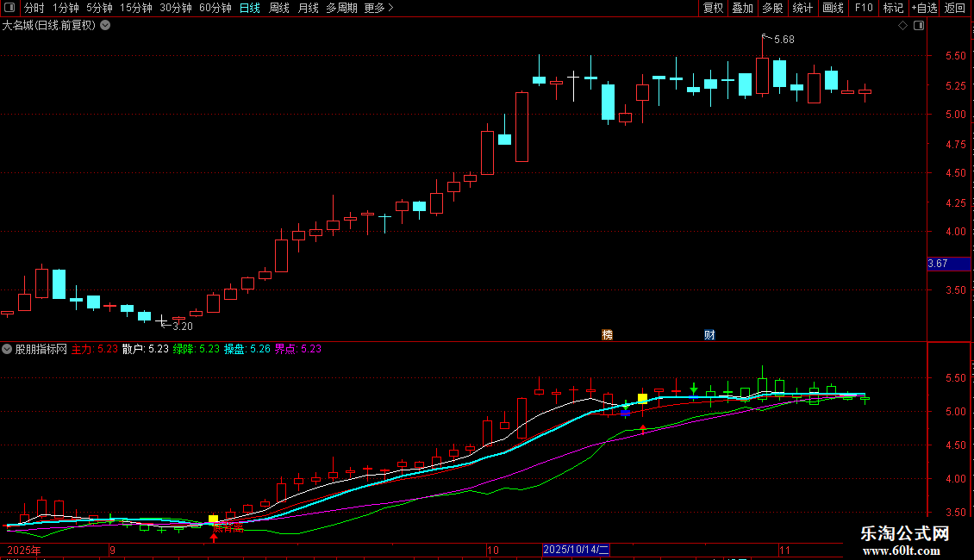
Task: Select the 15分钟 period tab
Action: pos(135,8)
